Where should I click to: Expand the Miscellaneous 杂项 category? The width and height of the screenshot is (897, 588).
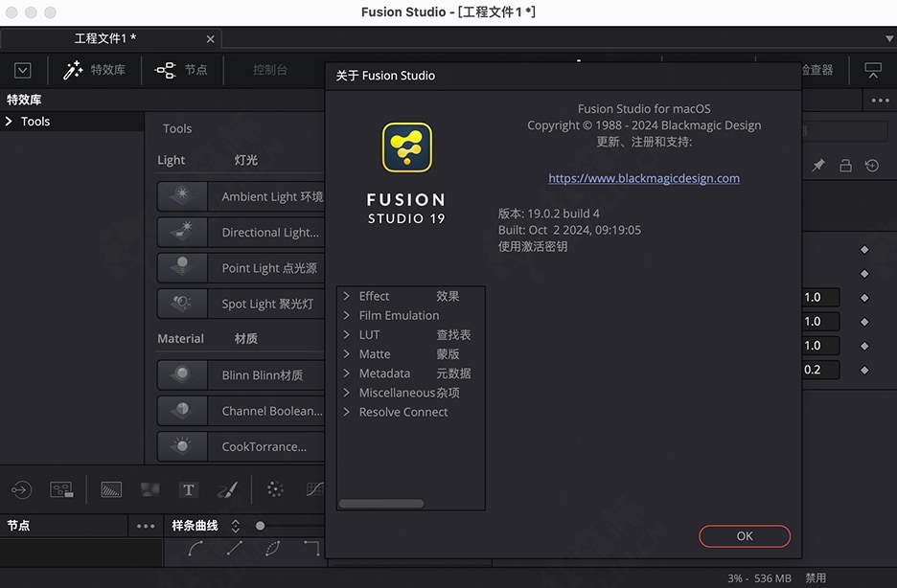tap(346, 393)
